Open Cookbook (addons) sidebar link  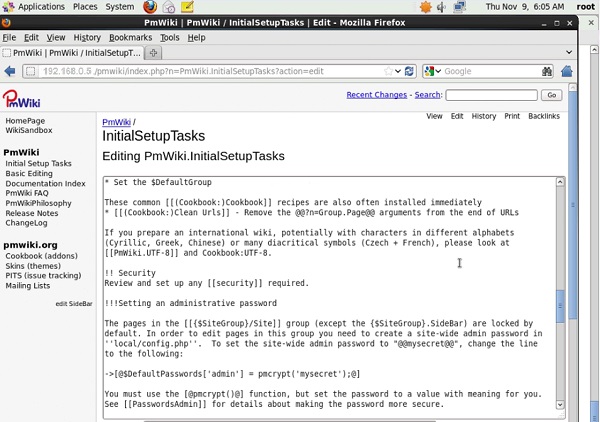41,256
